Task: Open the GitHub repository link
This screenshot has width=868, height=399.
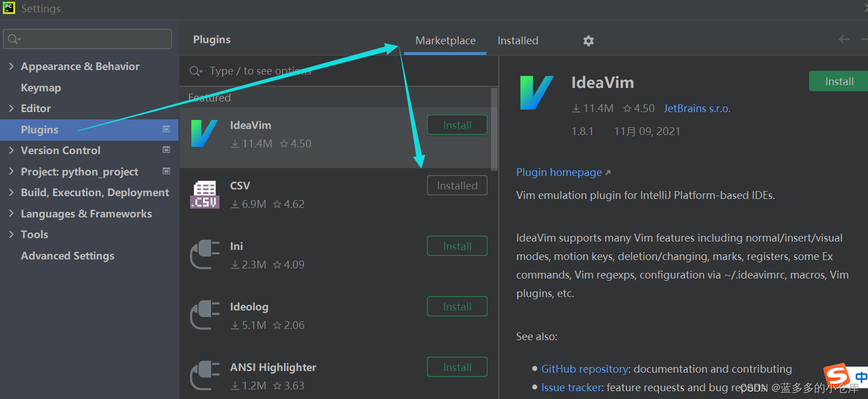Action: 584,369
